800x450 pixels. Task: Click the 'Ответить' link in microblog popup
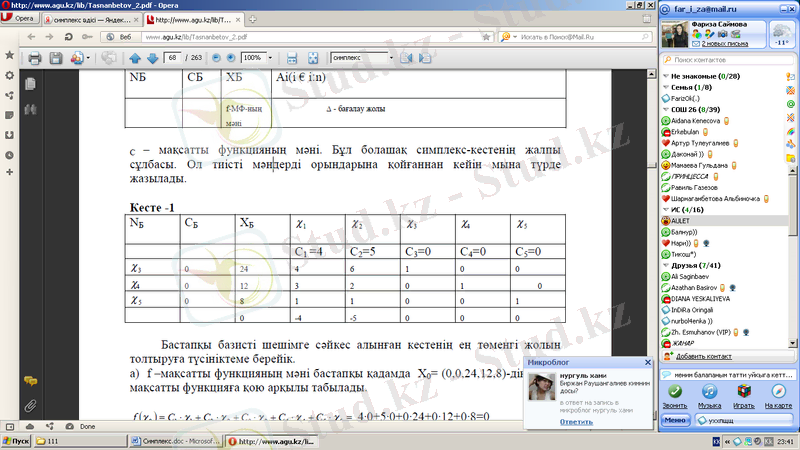tap(549, 421)
